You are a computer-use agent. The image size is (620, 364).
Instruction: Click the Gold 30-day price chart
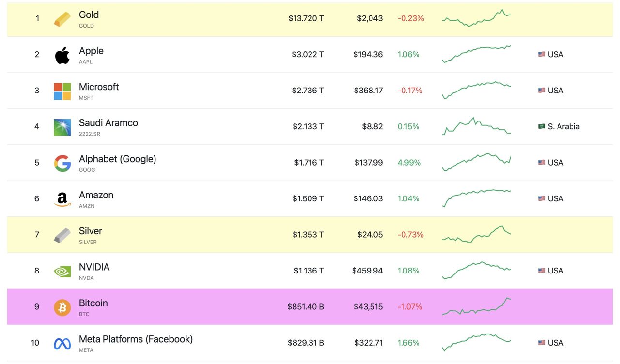click(x=477, y=18)
